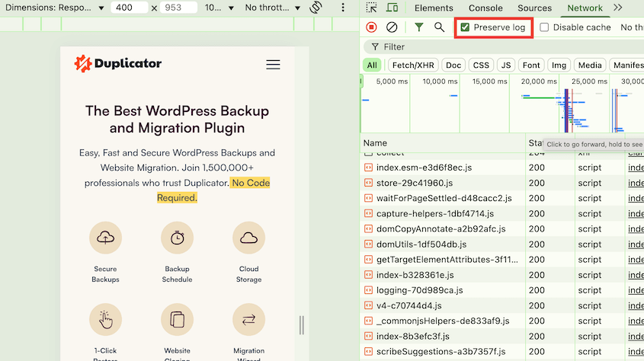This screenshot has height=361, width=644.
Task: Open _commonjsHelpers-de833af9.js request
Action: coord(443,321)
